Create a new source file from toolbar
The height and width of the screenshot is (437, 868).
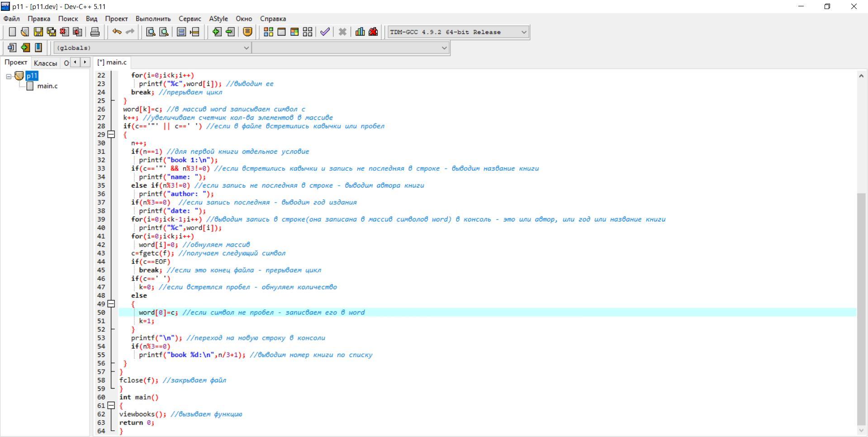click(x=12, y=32)
